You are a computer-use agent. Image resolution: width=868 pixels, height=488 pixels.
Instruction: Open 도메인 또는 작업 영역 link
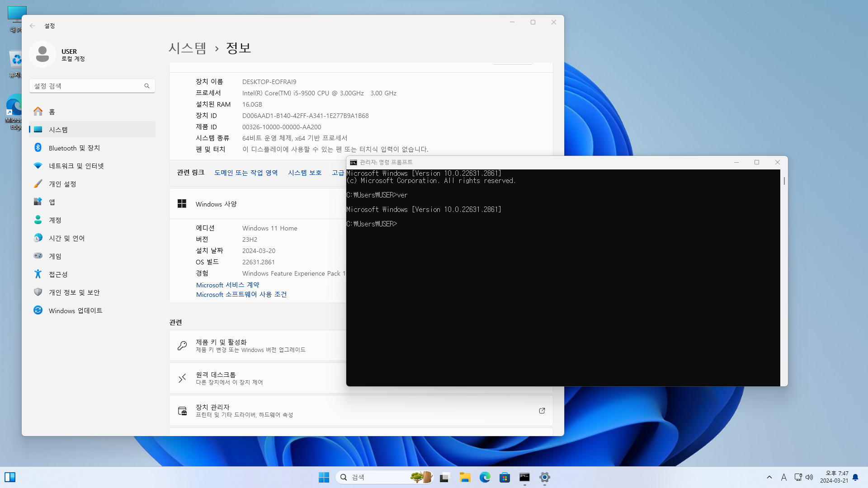[246, 173]
